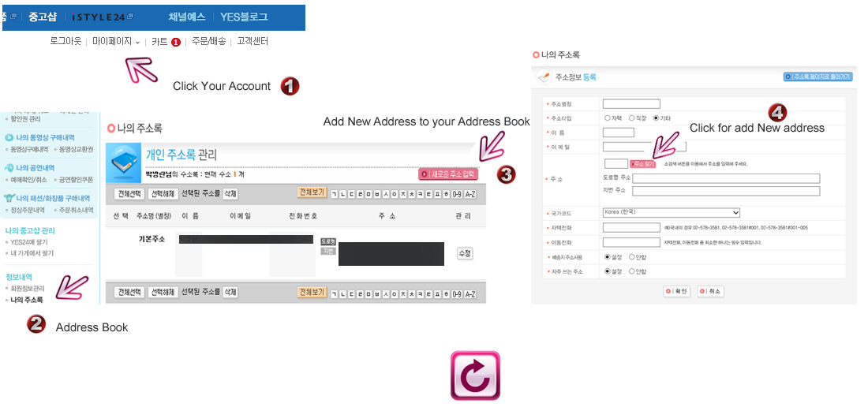Image resolution: width=868 pixels, height=407 pixels.
Task: Click the pink circular refresh arrow icon
Action: [475, 375]
